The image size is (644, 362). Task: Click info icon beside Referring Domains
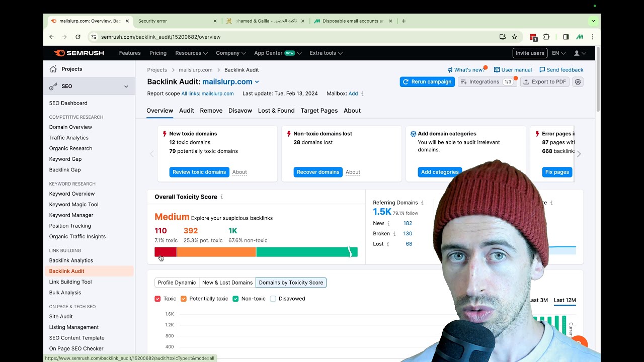[422, 203]
